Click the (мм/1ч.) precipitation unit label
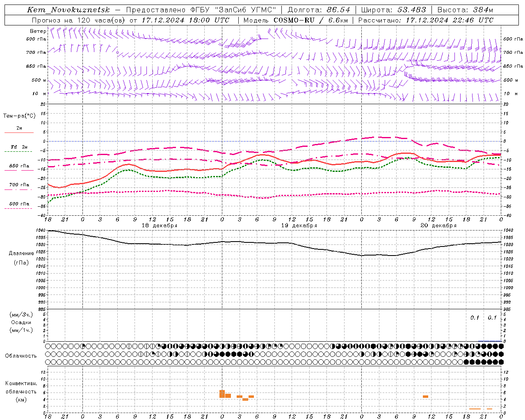This screenshot has height=420, width=525. pos(21,330)
